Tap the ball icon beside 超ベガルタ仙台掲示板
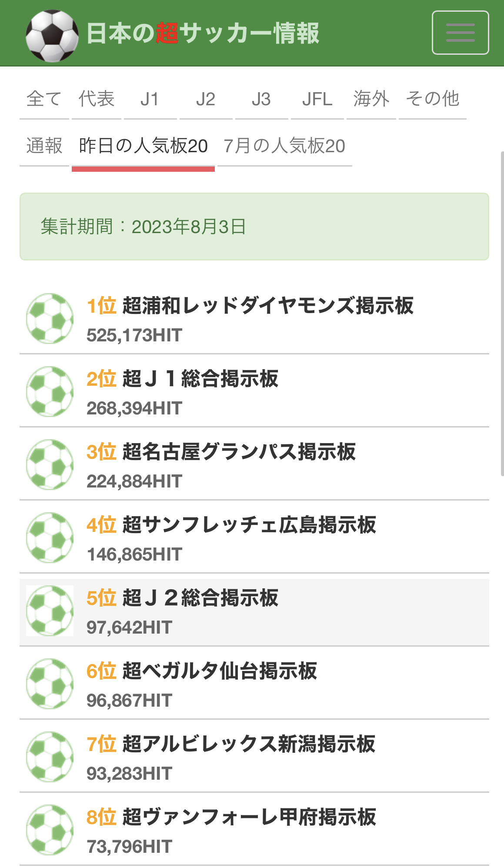 [50, 684]
